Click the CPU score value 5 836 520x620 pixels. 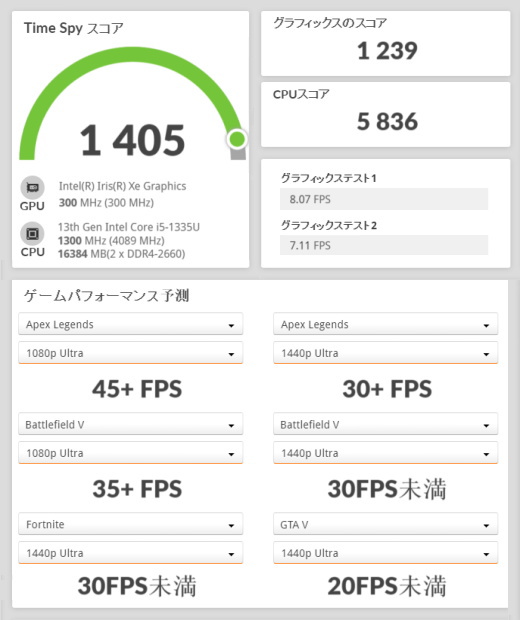pyautogui.click(x=387, y=121)
